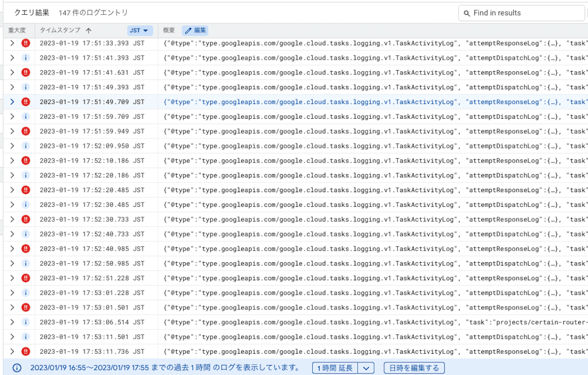The image size is (588, 375).
Task: Click the error icon on the 17:52:51.228 entry
Action: click(x=26, y=278)
